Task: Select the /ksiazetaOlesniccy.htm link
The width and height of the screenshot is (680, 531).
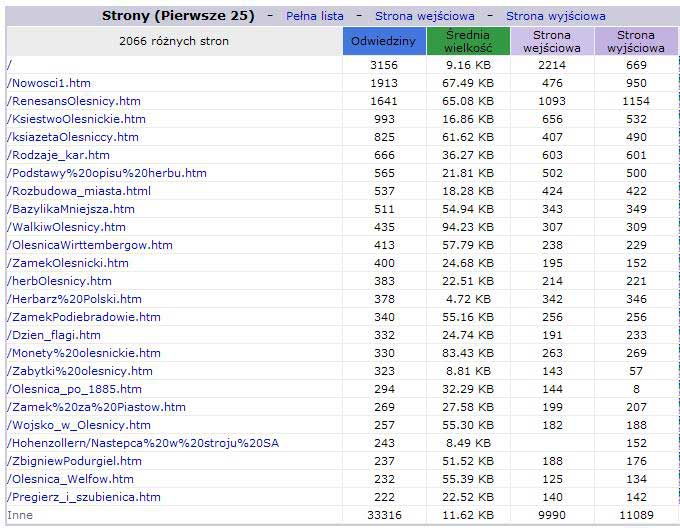Action: click(72, 137)
